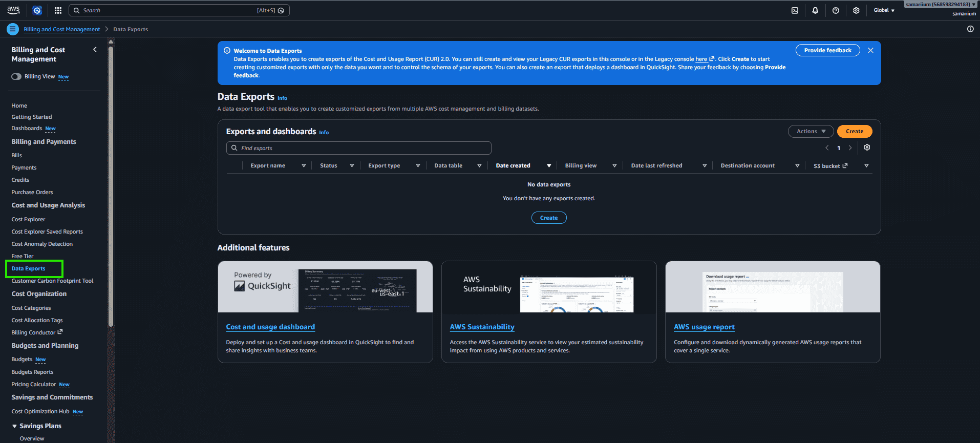Screen dimensions: 980x443
Task: Go to previous page of exports
Action: coord(827,148)
